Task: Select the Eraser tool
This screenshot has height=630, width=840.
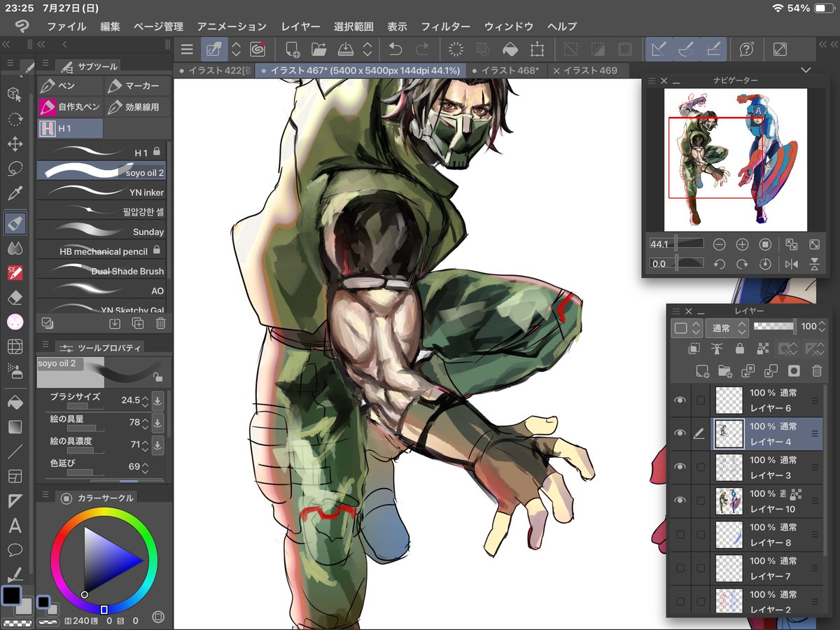Action: coord(15,297)
